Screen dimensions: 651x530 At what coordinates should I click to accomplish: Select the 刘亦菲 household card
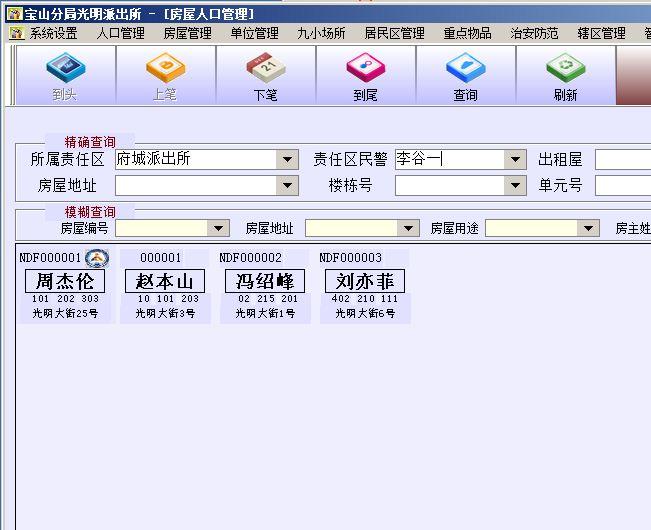[x=365, y=281]
